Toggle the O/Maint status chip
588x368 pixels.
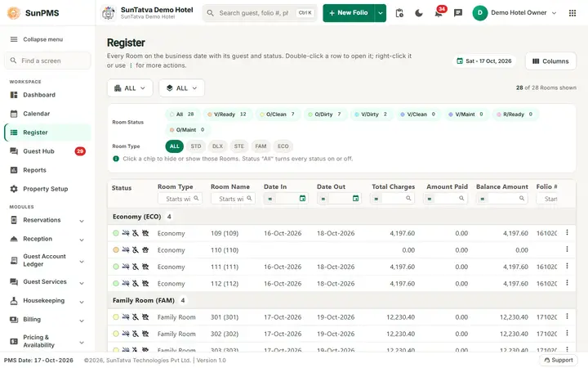click(x=188, y=129)
